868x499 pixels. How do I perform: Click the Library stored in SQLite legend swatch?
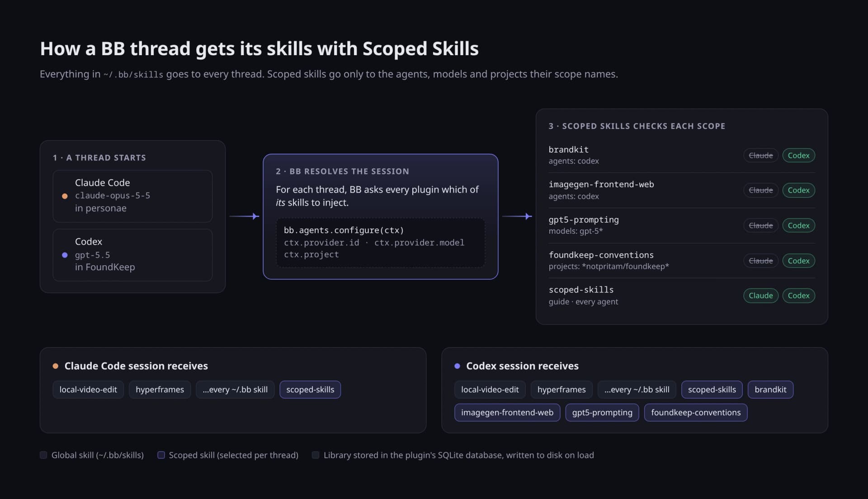pyautogui.click(x=316, y=455)
